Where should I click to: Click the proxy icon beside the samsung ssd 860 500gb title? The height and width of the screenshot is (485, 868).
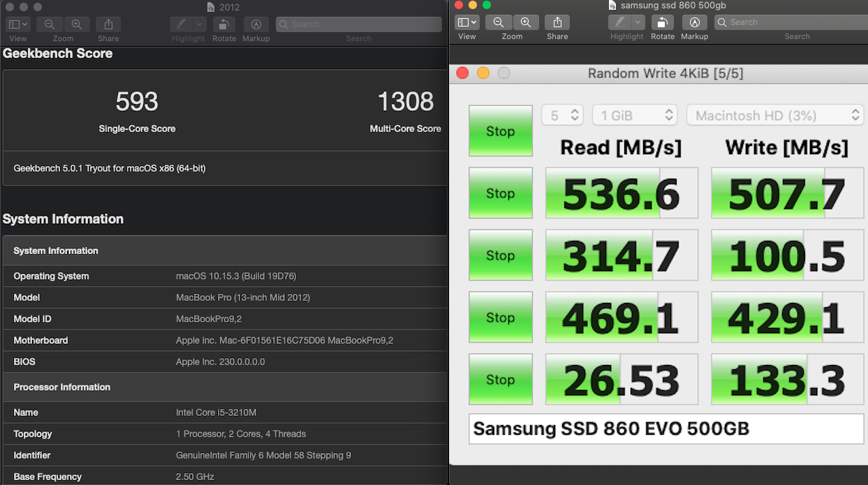612,5
